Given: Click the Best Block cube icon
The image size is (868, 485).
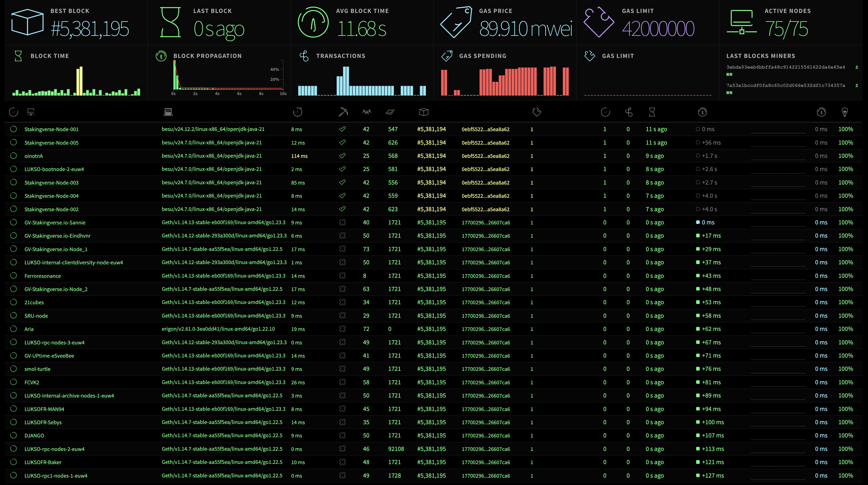Looking at the screenshot, I should (x=27, y=22).
